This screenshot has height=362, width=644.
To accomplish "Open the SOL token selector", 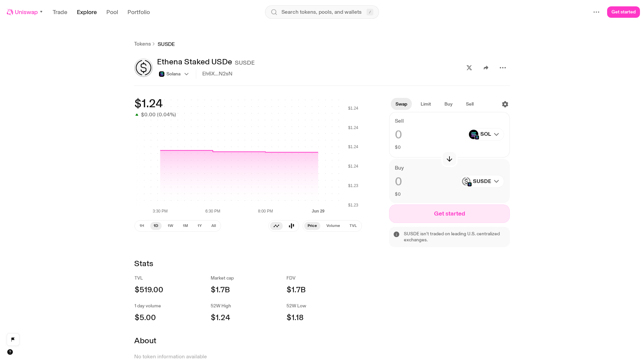I will pyautogui.click(x=485, y=134).
